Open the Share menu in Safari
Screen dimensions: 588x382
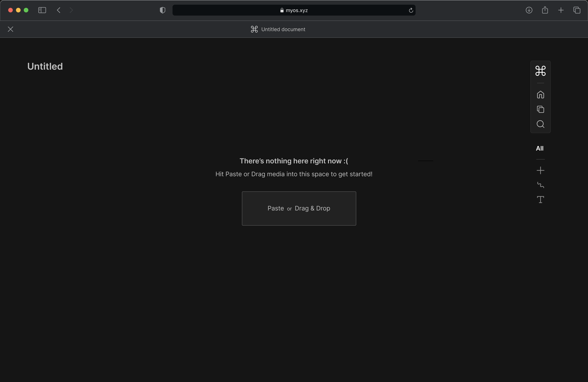coord(545,10)
